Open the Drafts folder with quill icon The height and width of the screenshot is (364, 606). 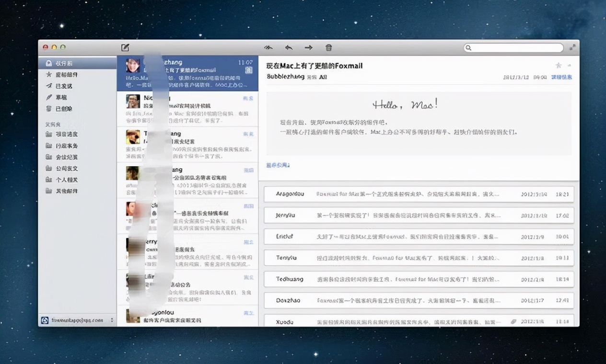[x=77, y=97]
